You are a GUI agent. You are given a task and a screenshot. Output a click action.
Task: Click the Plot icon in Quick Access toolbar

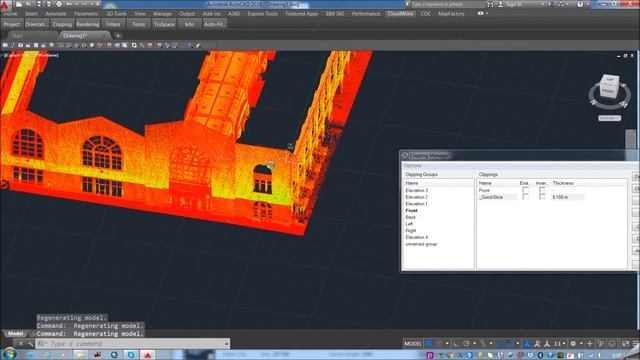59,4
